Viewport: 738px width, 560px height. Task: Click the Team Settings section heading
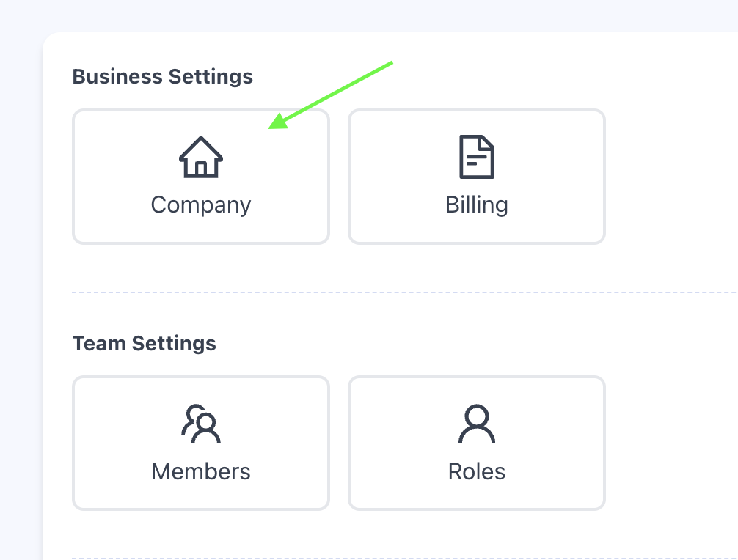click(145, 343)
